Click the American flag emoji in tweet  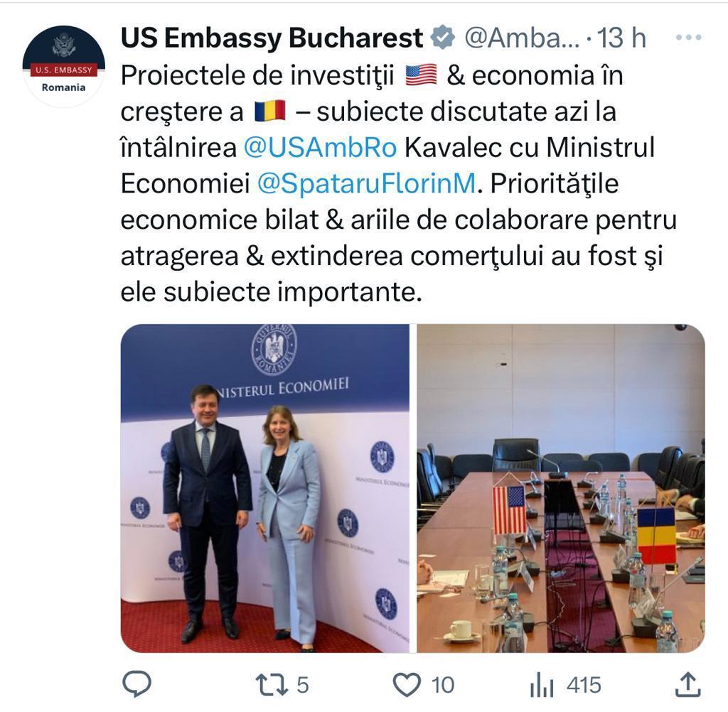click(421, 75)
